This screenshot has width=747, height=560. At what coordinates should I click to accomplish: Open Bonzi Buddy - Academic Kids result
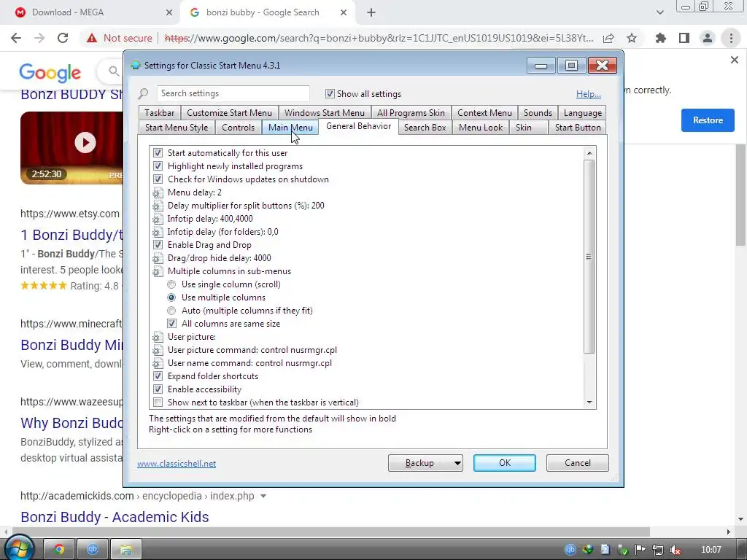point(115,517)
